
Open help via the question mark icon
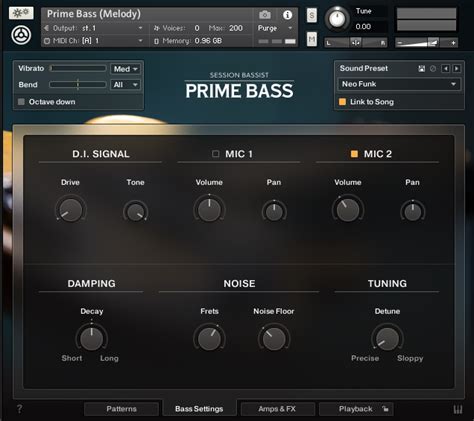coord(19,409)
